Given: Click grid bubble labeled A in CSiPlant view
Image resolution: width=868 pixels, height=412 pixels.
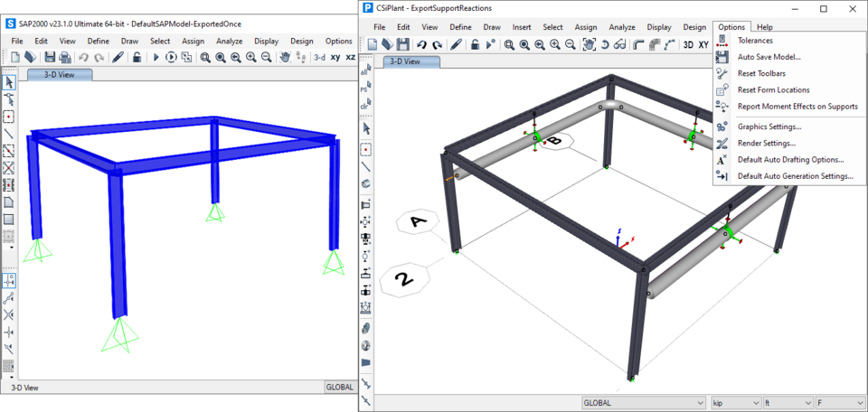Looking at the screenshot, I should (418, 222).
